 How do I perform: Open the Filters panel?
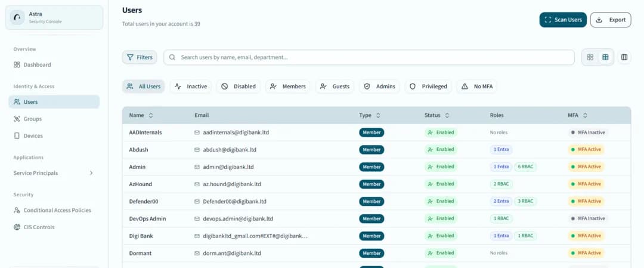[x=140, y=57]
